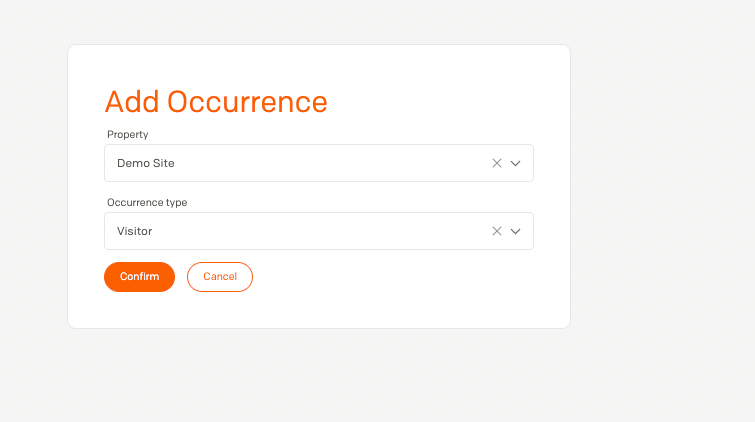Screen dimensions: 755x422
Task: Clear the Visitor occurrence type selection
Action: (497, 231)
